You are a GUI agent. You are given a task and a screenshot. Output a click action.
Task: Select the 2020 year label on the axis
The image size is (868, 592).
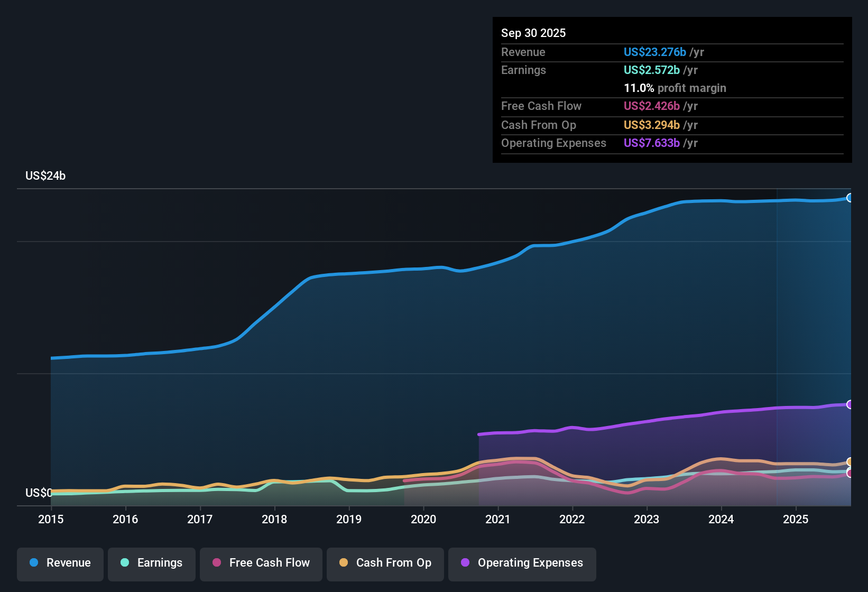coord(423,520)
